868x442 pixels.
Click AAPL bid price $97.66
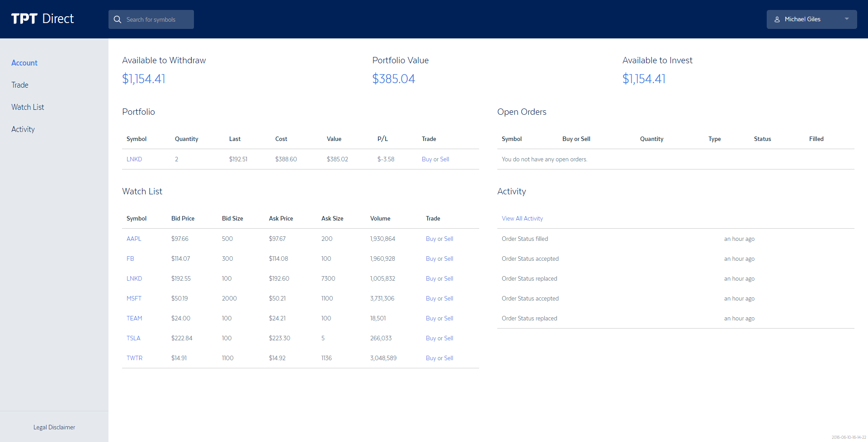tap(180, 239)
